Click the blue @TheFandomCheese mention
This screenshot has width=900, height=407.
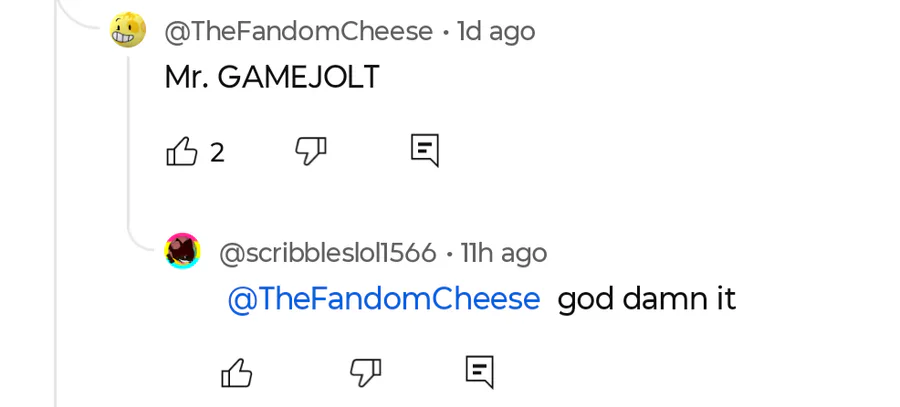(383, 299)
